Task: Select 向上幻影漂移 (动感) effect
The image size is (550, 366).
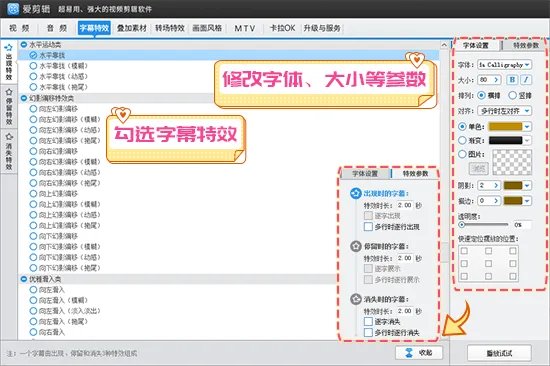Action: tap(33, 215)
